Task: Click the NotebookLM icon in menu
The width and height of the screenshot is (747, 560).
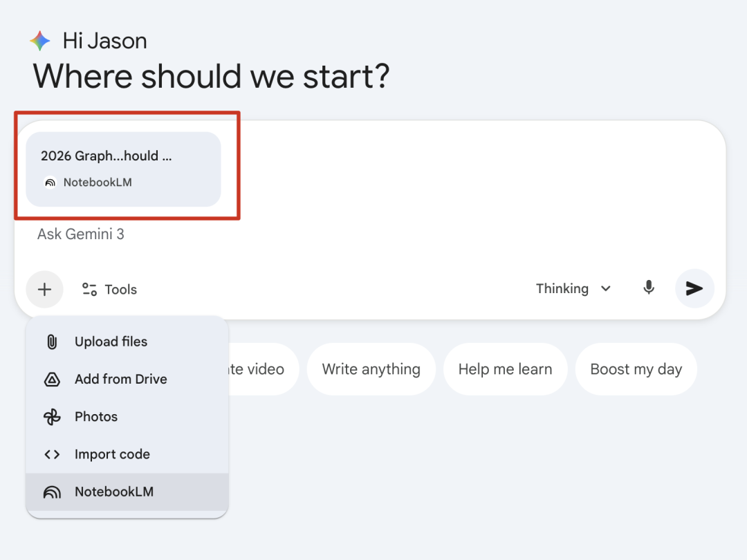Action: coord(52,492)
